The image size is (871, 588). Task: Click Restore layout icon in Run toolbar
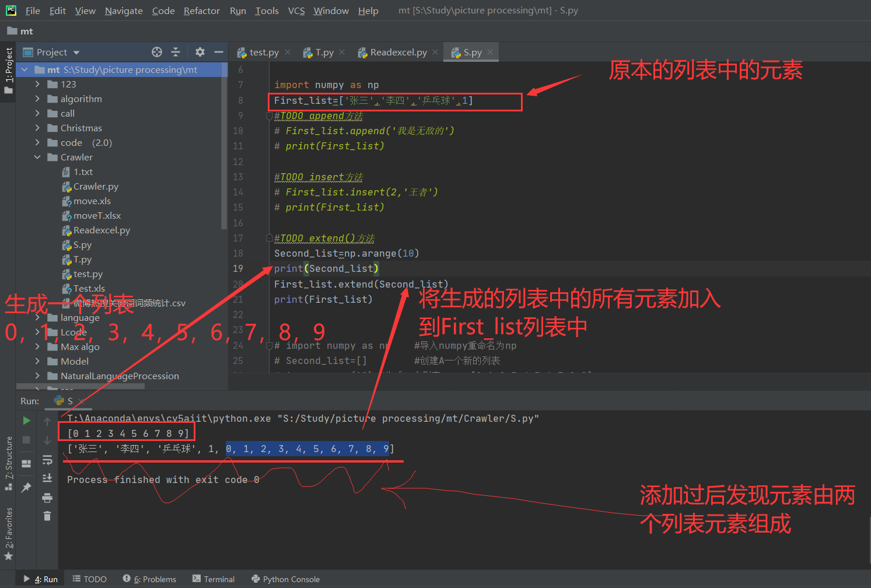point(26,463)
